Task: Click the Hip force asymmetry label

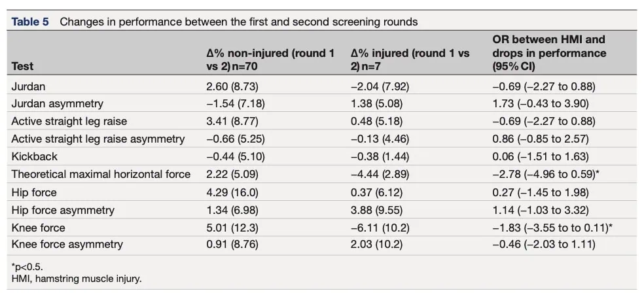Action: click(x=63, y=211)
